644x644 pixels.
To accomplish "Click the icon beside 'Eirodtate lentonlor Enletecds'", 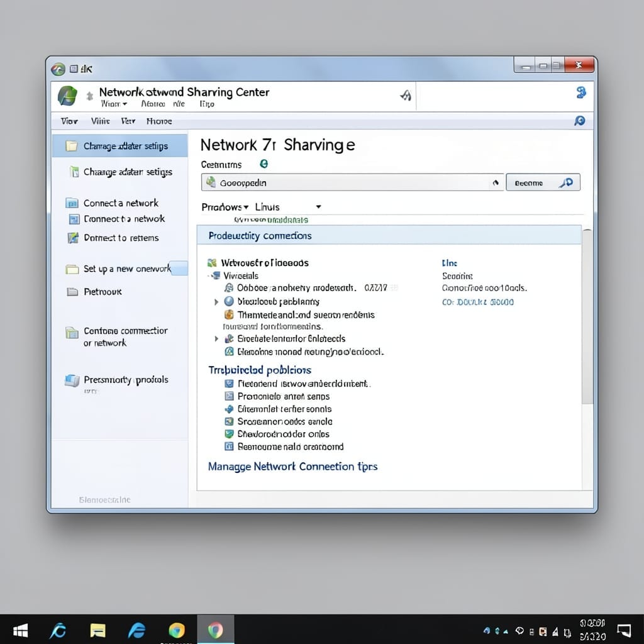I will pyautogui.click(x=229, y=338).
